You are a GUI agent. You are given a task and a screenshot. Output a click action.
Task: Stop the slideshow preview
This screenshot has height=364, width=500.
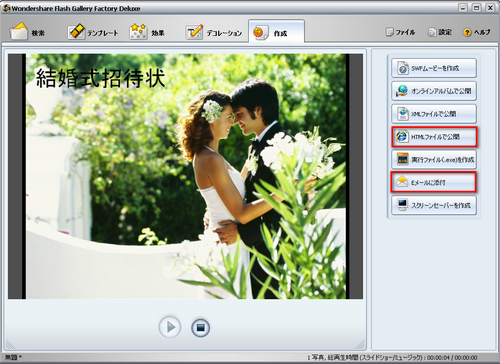click(200, 327)
